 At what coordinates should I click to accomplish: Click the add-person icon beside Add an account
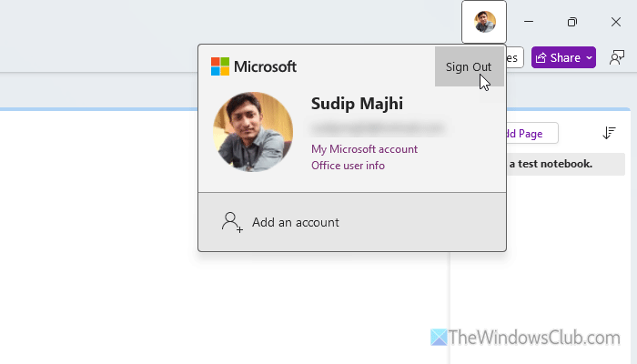click(232, 222)
